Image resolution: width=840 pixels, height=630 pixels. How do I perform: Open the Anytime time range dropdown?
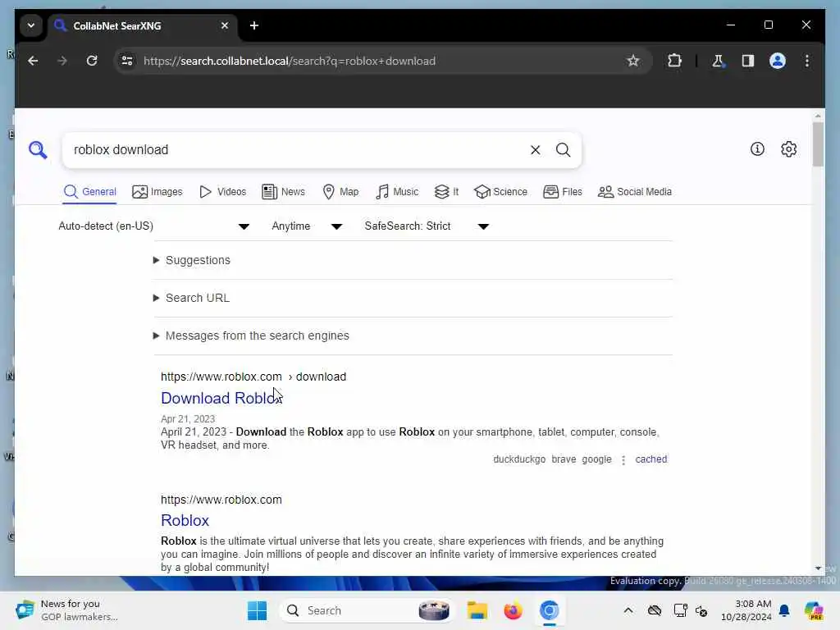tap(307, 226)
